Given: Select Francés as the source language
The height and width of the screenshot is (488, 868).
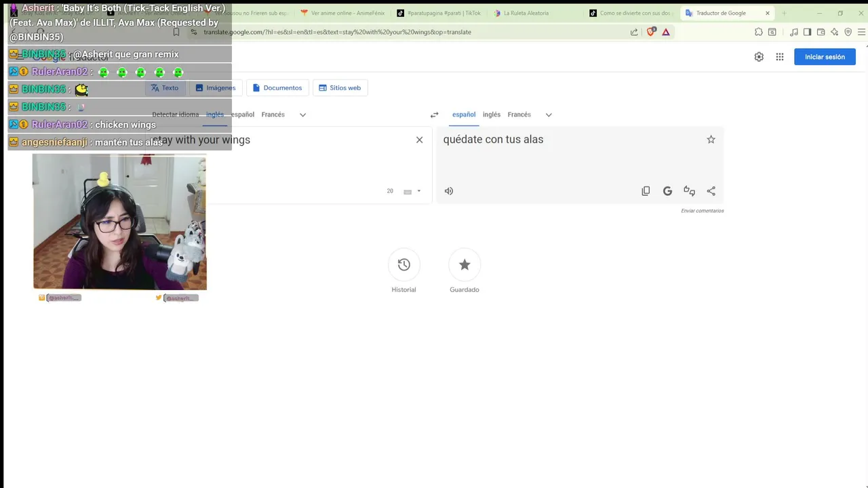Looking at the screenshot, I should 273,115.
